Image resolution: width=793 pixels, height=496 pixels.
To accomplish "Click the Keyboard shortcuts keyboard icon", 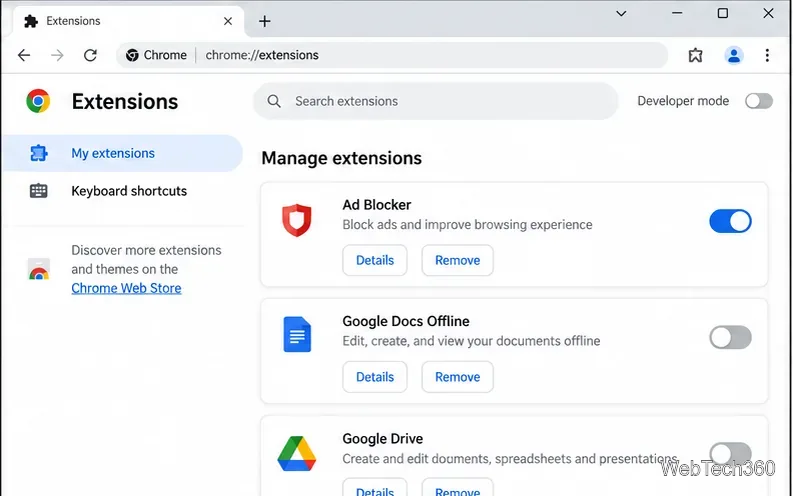I will point(38,191).
